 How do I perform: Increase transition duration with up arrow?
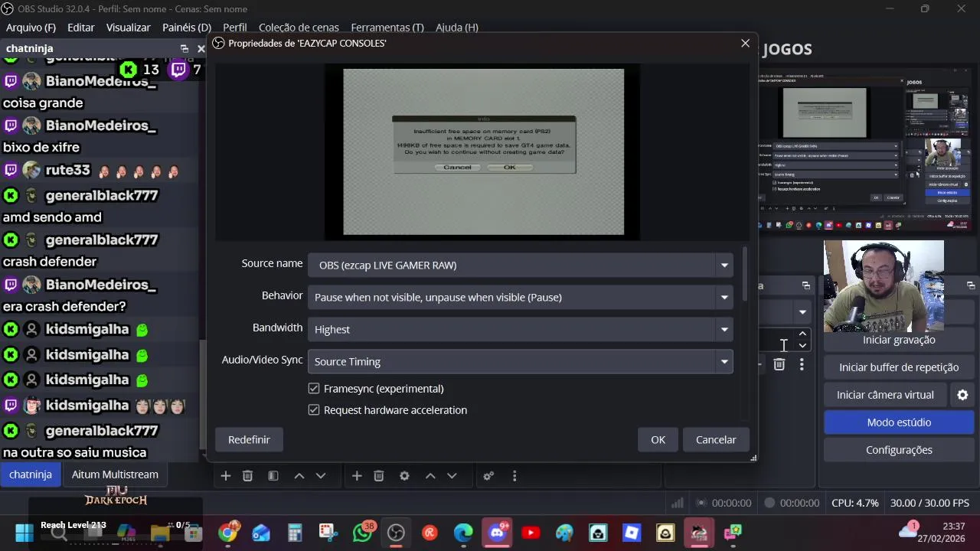click(802, 334)
